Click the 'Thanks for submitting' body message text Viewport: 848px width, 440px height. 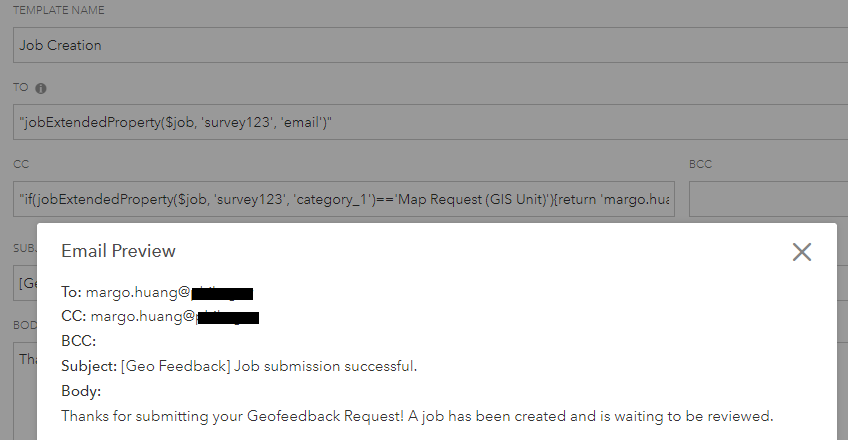[417, 416]
